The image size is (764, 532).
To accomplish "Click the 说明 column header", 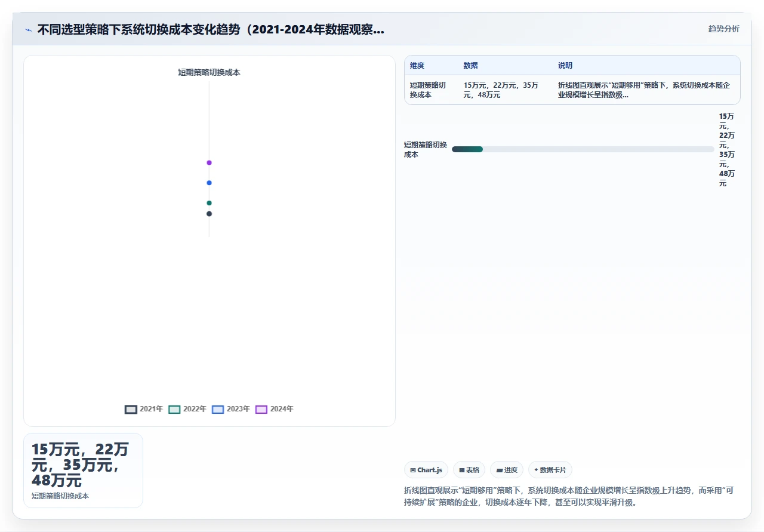I will pos(565,66).
